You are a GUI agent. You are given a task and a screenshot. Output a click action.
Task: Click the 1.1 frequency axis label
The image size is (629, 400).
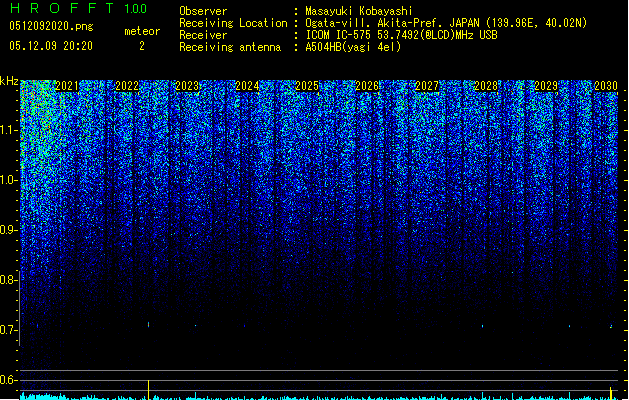[x=9, y=130]
